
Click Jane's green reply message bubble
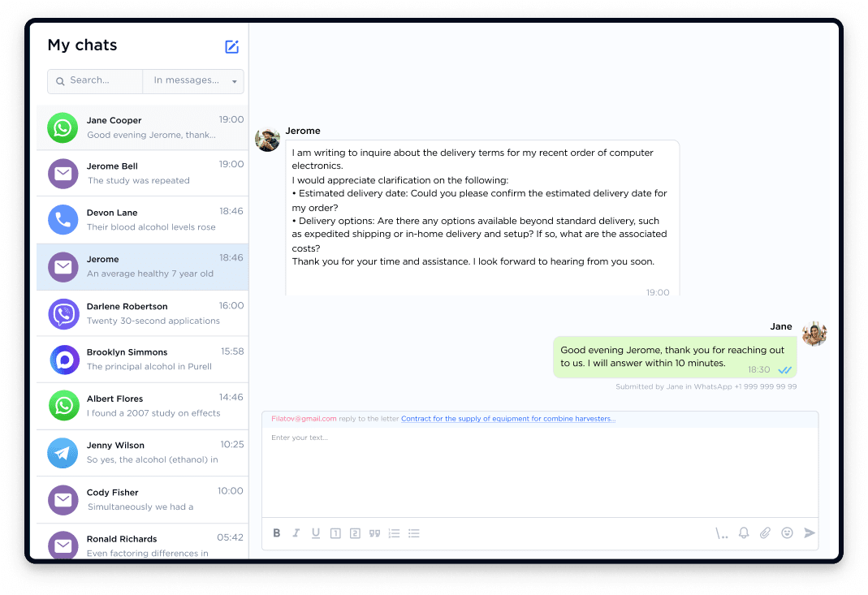pos(675,357)
